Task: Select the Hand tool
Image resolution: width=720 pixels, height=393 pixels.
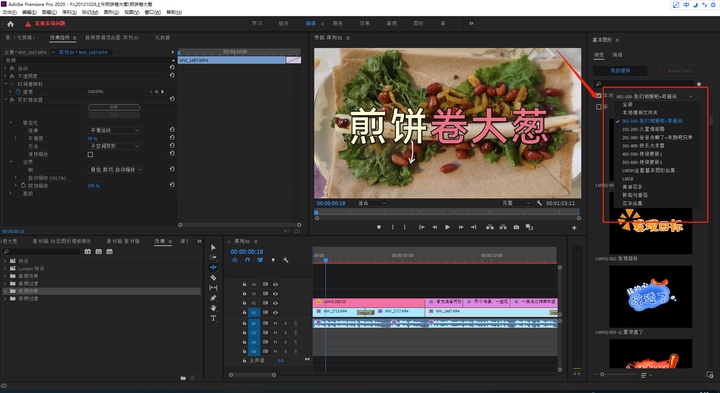Action: point(213,308)
